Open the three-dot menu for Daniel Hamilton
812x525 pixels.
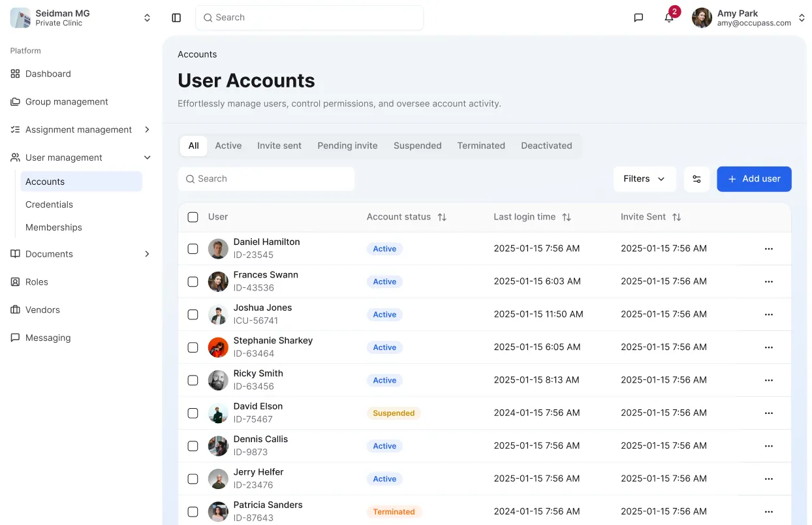click(x=768, y=249)
